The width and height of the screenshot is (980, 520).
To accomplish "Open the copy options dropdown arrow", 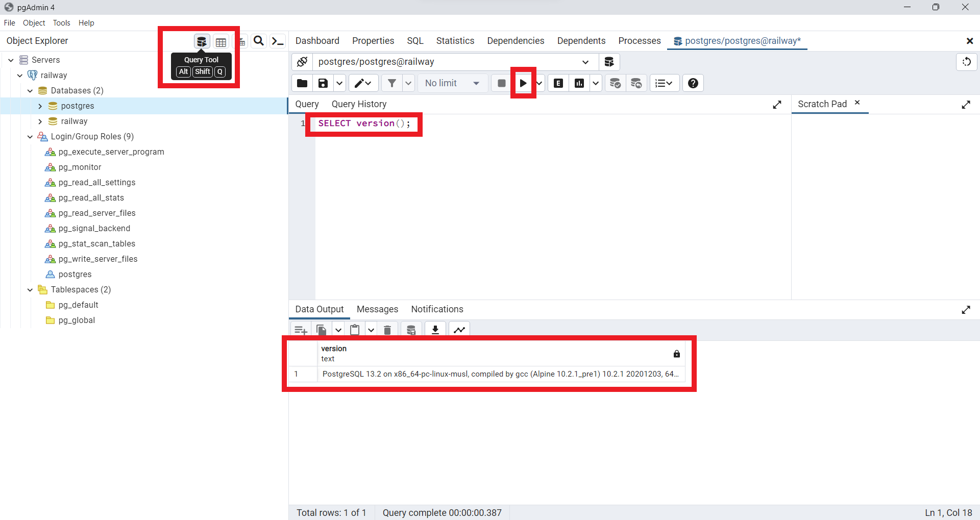I will pos(338,330).
